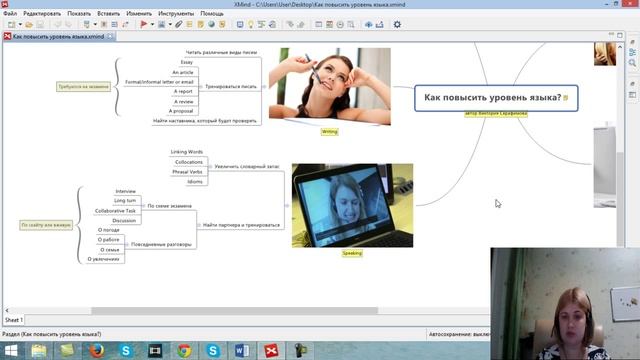The image size is (640, 360).
Task: Select the A proposal topic
Action: pyautogui.click(x=181, y=111)
